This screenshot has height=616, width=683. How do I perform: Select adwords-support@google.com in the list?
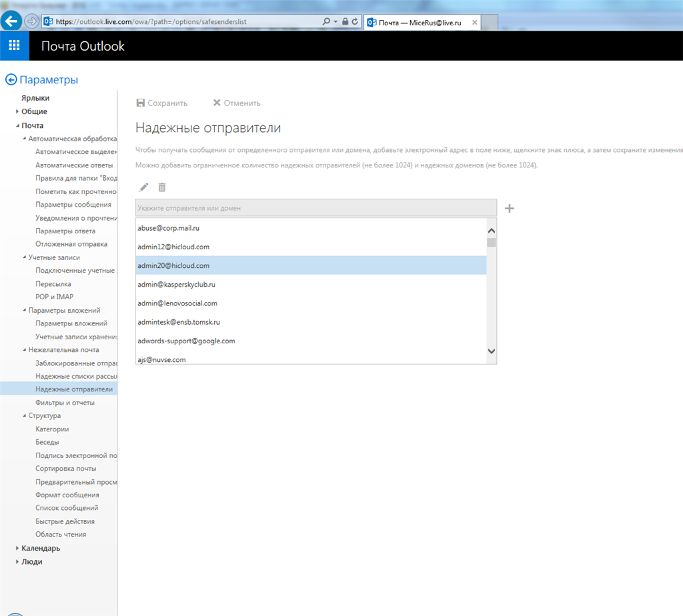pos(311,341)
